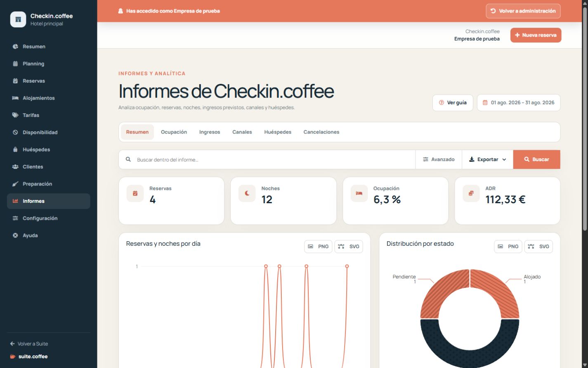Switch to the Ingresos tab
Viewport: 588px width, 368px height.
pyautogui.click(x=210, y=132)
